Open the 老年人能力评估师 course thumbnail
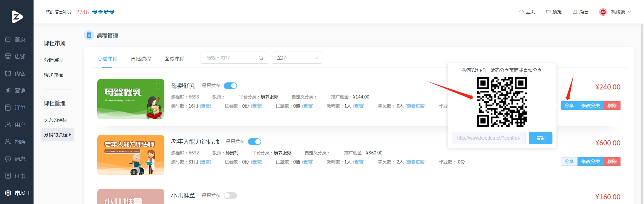 131,155
